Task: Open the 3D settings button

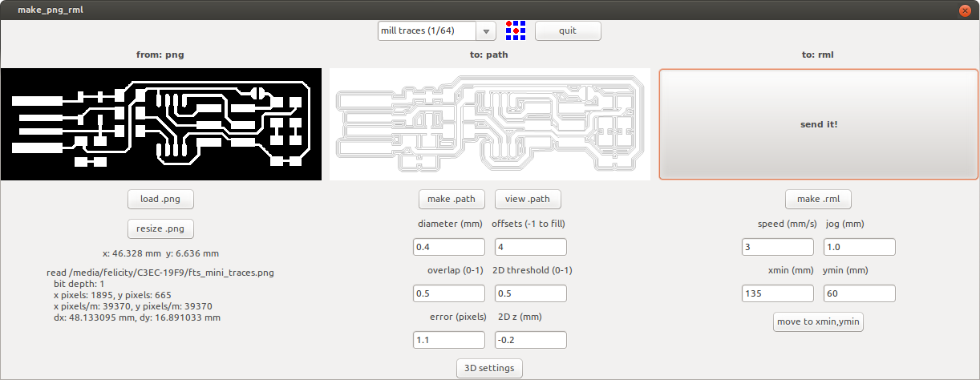Action: pos(490,368)
